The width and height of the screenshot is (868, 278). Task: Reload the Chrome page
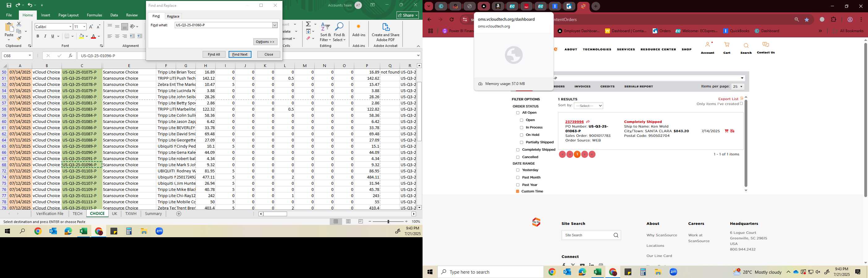(x=452, y=19)
